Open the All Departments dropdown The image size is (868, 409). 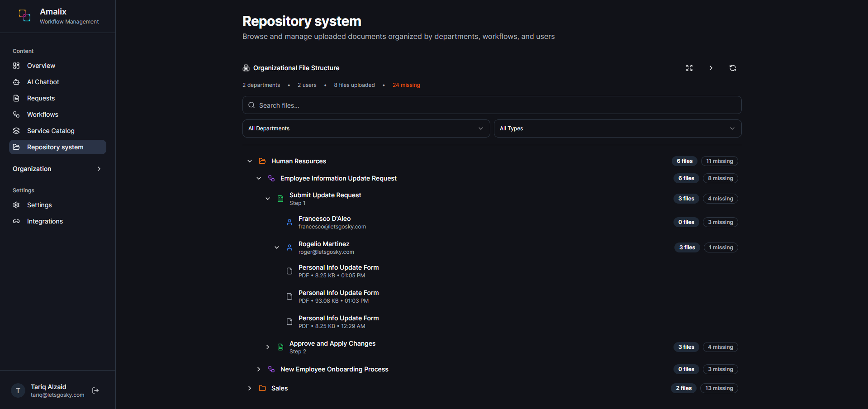(x=365, y=128)
